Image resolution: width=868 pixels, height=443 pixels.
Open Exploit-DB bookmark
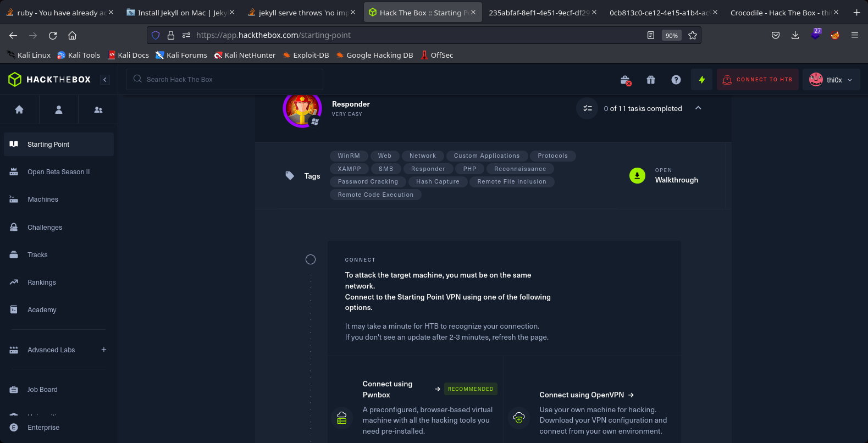pyautogui.click(x=306, y=55)
